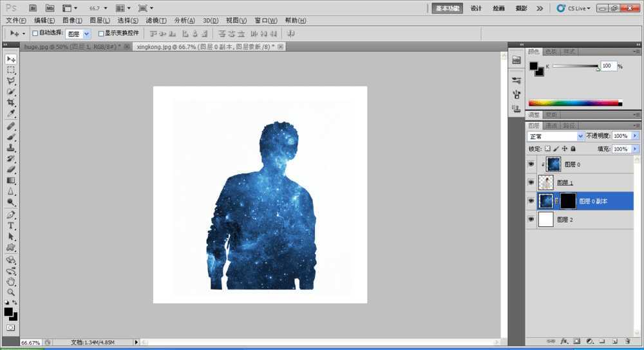Select the Hand tool
The image size is (644, 350).
click(x=11, y=282)
